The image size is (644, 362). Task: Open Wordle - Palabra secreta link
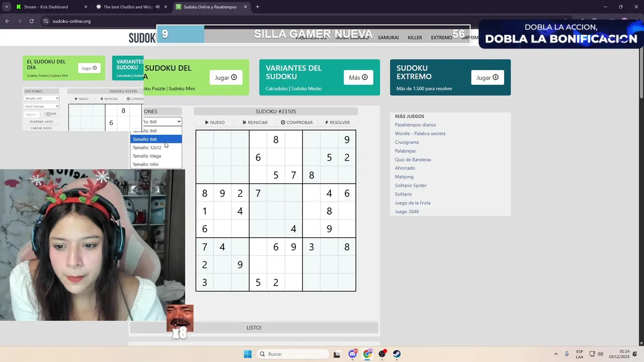coord(420,133)
